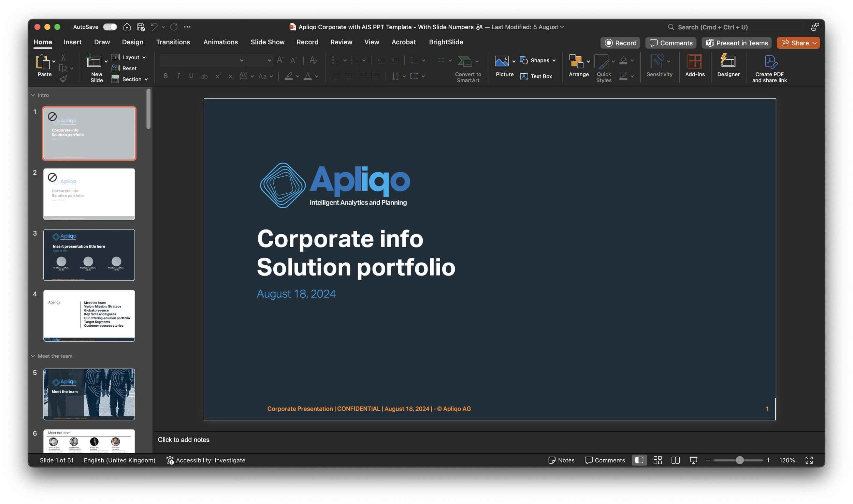Screen dimensions: 853x504
Task: Click the Record button
Action: pyautogui.click(x=620, y=43)
